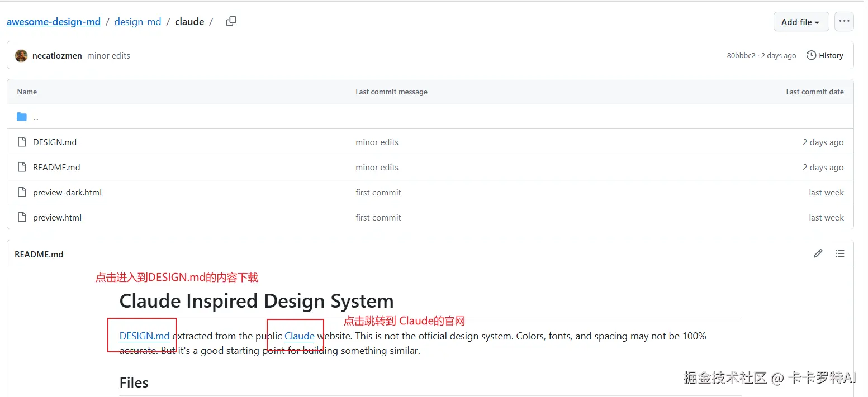Open the README outline list icon
Viewport: 868px width, 397px height.
[x=839, y=253]
